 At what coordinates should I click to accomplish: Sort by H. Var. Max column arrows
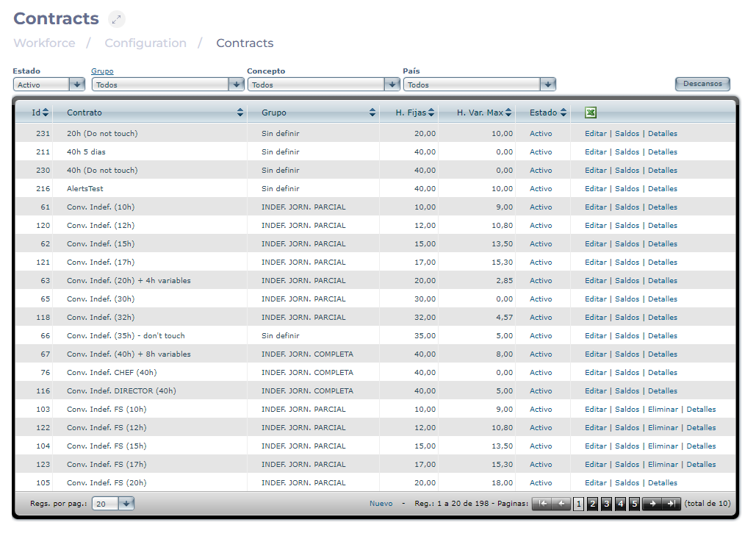[x=509, y=113]
